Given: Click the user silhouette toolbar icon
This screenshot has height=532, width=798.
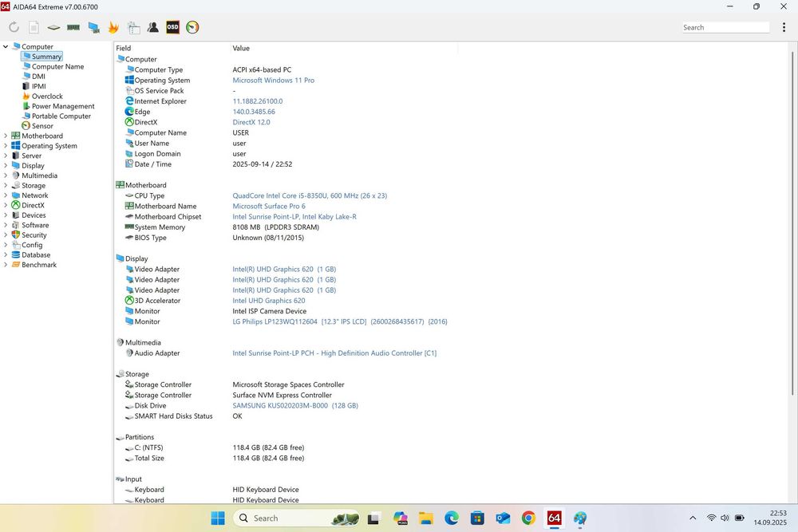Looking at the screenshot, I should click(x=152, y=27).
